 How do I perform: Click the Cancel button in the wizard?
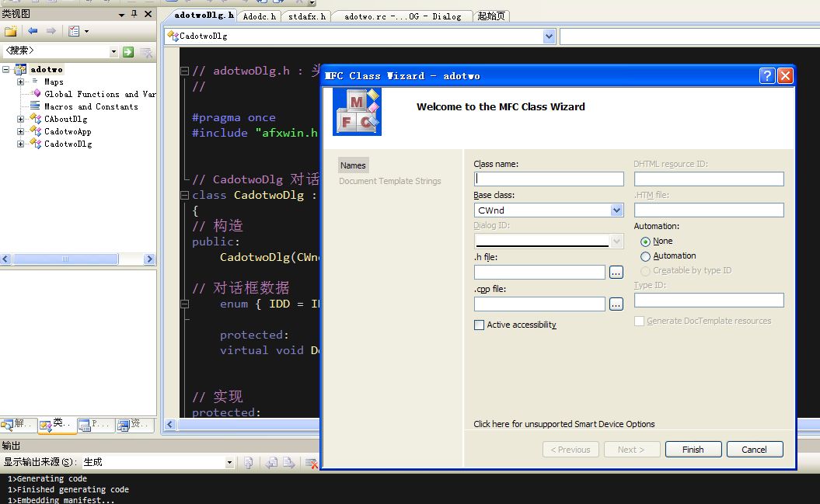tap(754, 449)
